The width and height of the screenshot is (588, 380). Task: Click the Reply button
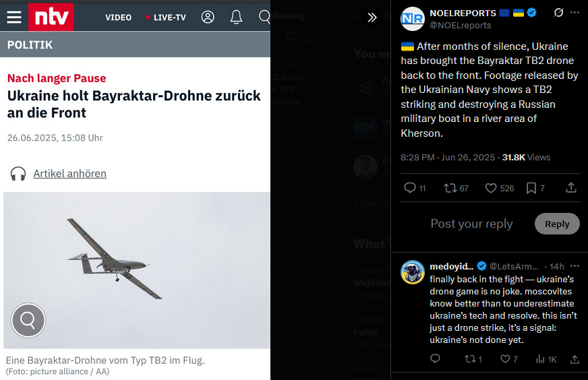pyautogui.click(x=557, y=224)
